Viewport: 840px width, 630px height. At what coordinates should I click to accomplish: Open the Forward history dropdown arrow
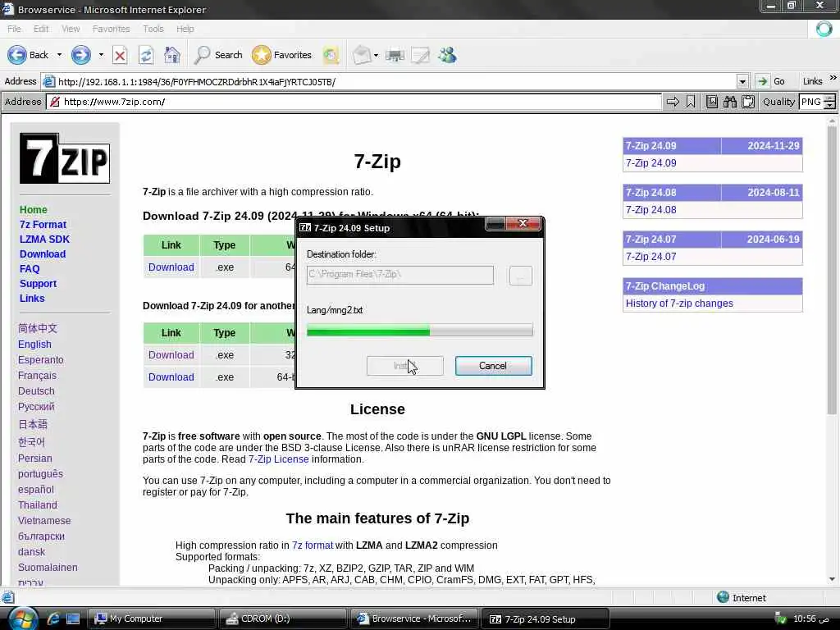click(x=101, y=55)
